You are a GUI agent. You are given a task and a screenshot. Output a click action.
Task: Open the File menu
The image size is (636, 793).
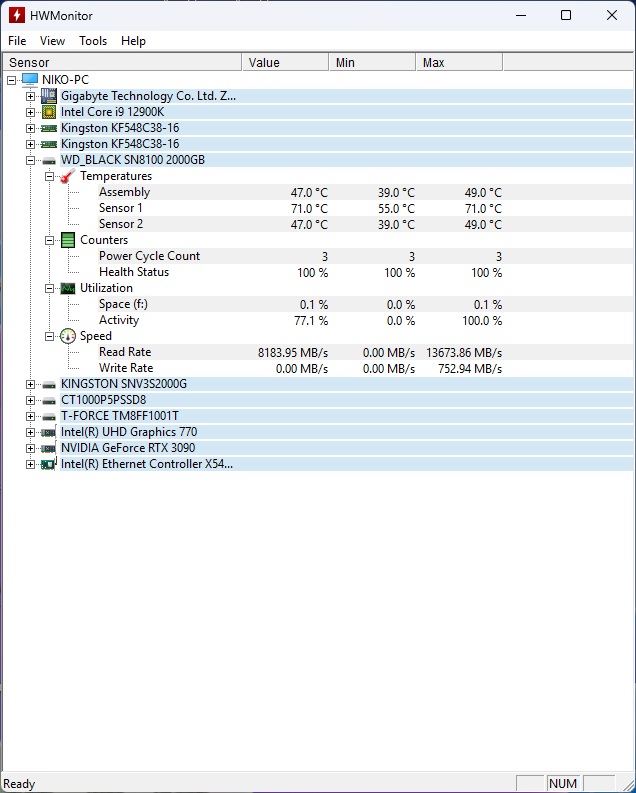(17, 41)
